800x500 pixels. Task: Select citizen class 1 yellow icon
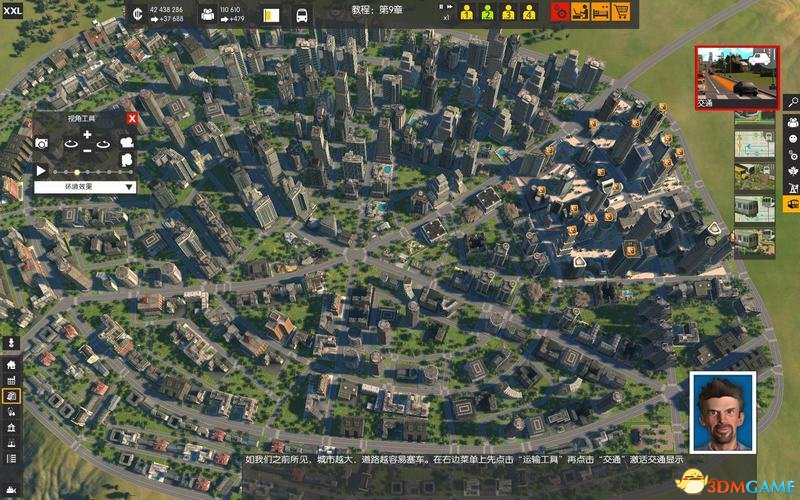coord(466,12)
